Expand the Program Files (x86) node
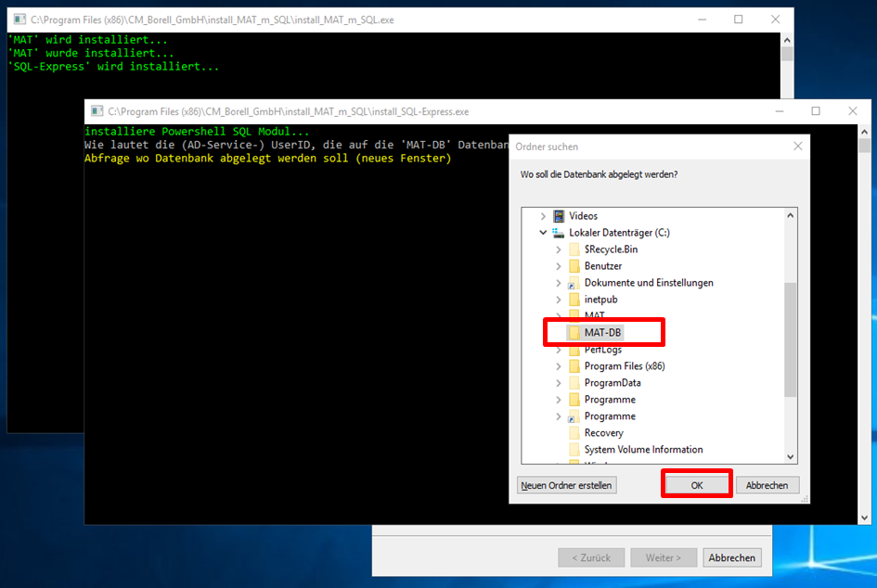This screenshot has width=877, height=588. coord(559,366)
